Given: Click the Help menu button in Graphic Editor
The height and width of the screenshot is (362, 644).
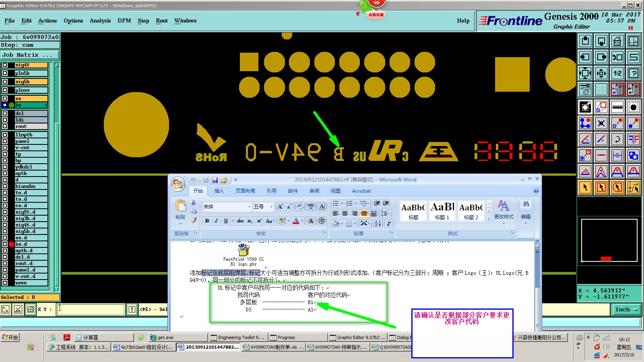Looking at the screenshot, I should [463, 21].
